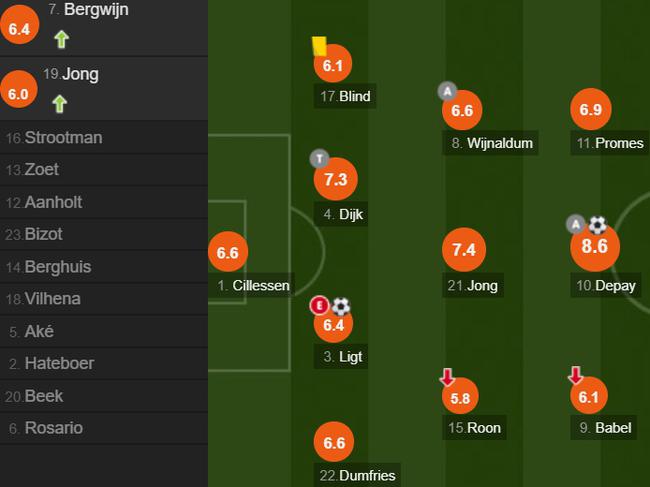Select the Rosario substitute row
This screenshot has width=650, height=487.
[x=104, y=428]
